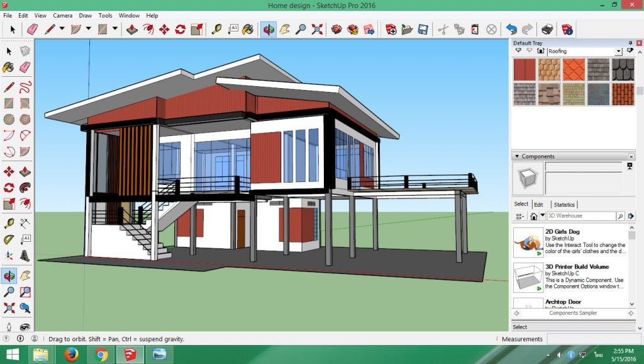The height and width of the screenshot is (364, 644).
Task: Open the File menu
Action: click(8, 15)
